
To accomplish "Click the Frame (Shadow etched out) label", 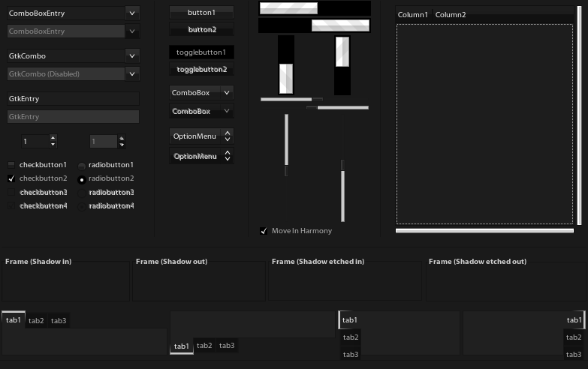I will pyautogui.click(x=478, y=262).
